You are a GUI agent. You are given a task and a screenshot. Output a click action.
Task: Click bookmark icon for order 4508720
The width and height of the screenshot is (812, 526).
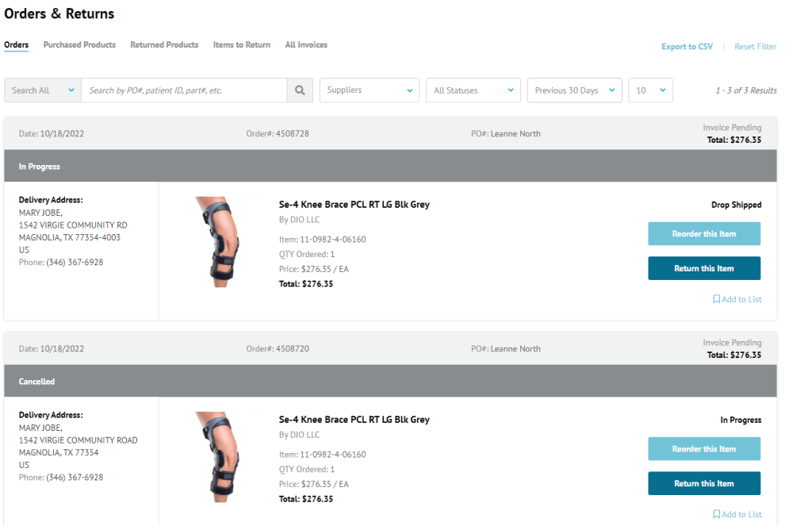point(716,514)
